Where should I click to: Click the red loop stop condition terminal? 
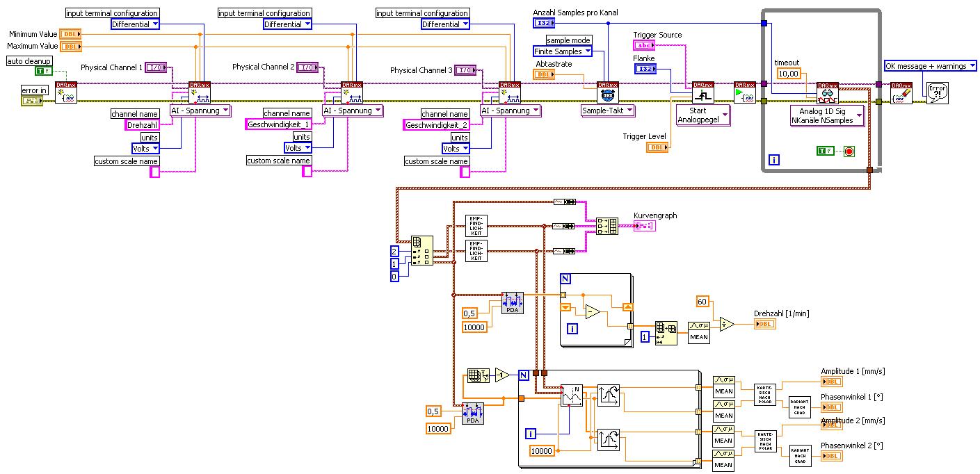point(848,151)
